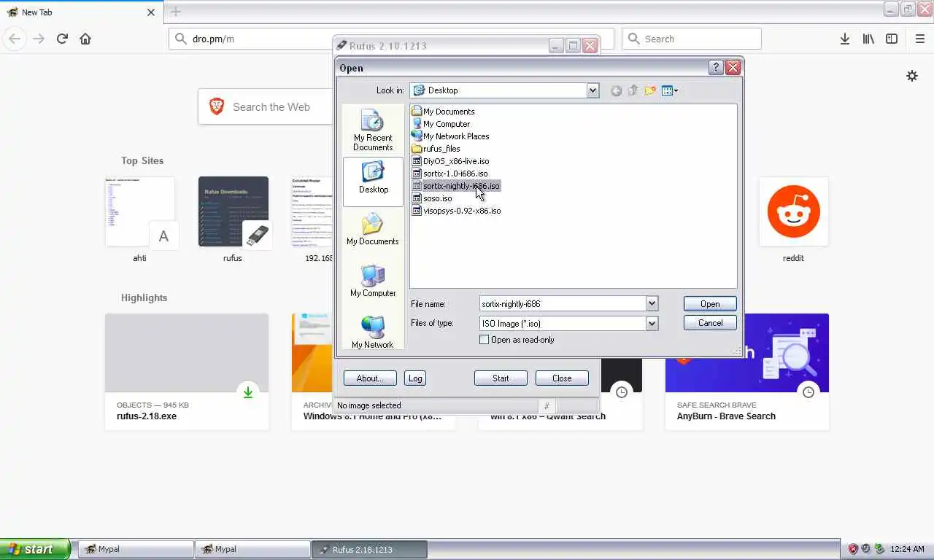This screenshot has width=934, height=560.
Task: Open the Rufus Log
Action: (415, 378)
